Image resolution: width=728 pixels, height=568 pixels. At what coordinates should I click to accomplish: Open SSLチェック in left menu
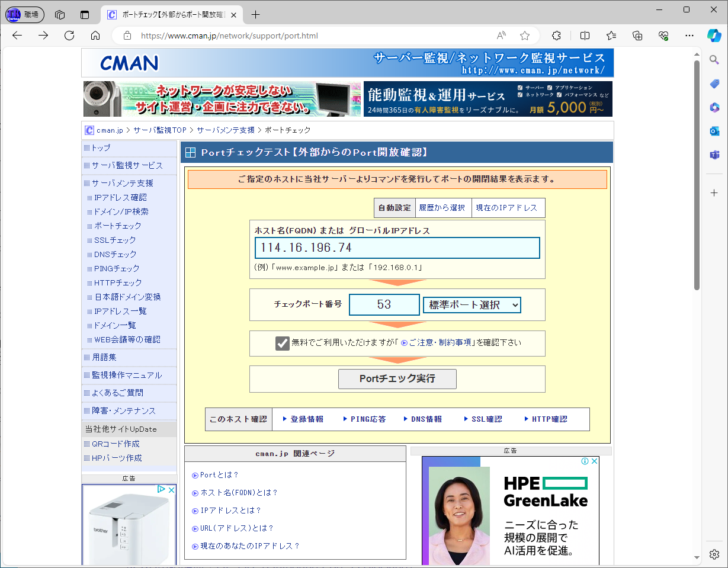coord(115,240)
